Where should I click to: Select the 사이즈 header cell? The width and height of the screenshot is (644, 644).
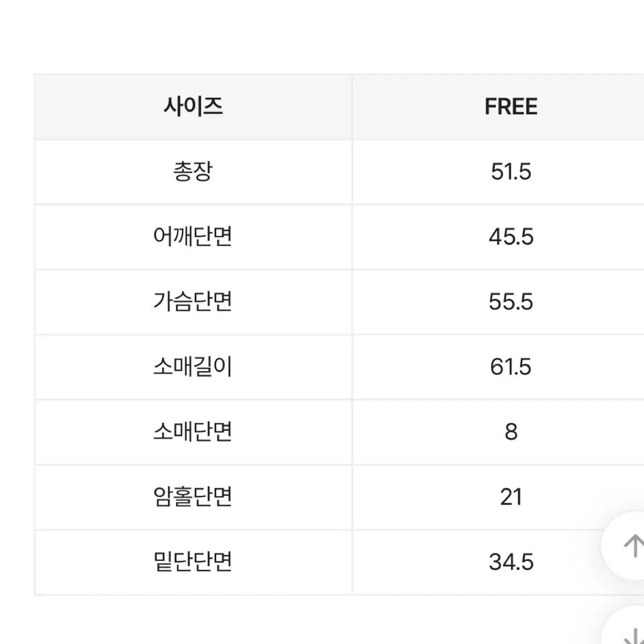click(x=193, y=107)
